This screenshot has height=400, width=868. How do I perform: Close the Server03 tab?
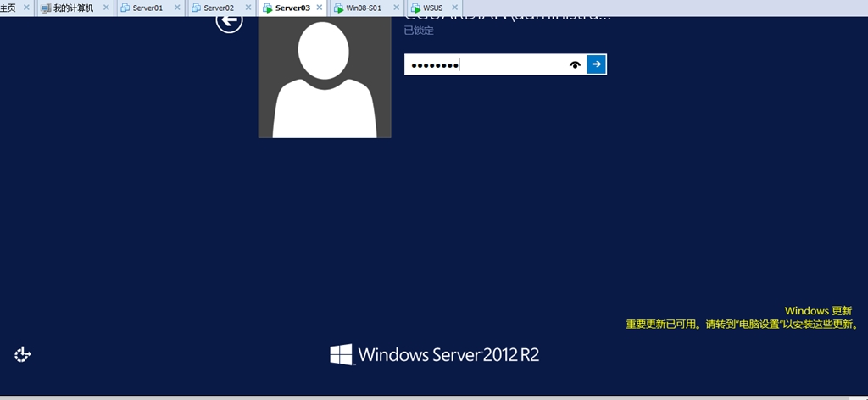click(x=320, y=8)
